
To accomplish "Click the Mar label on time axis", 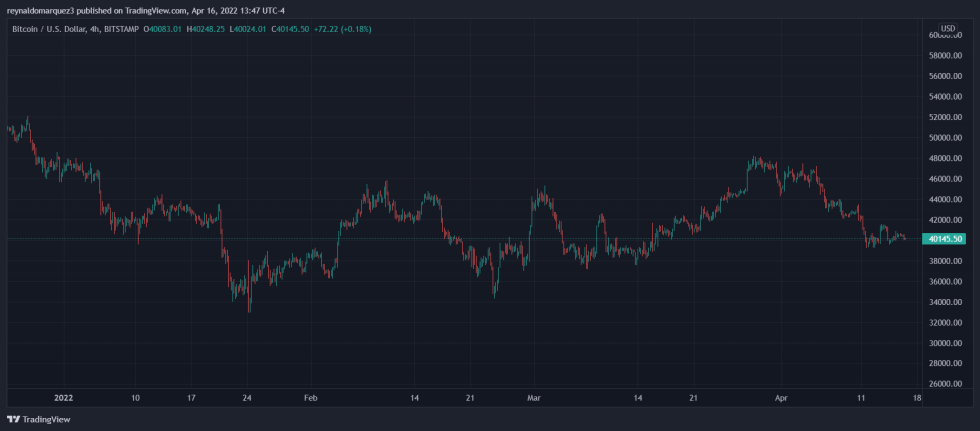I will coord(533,397).
